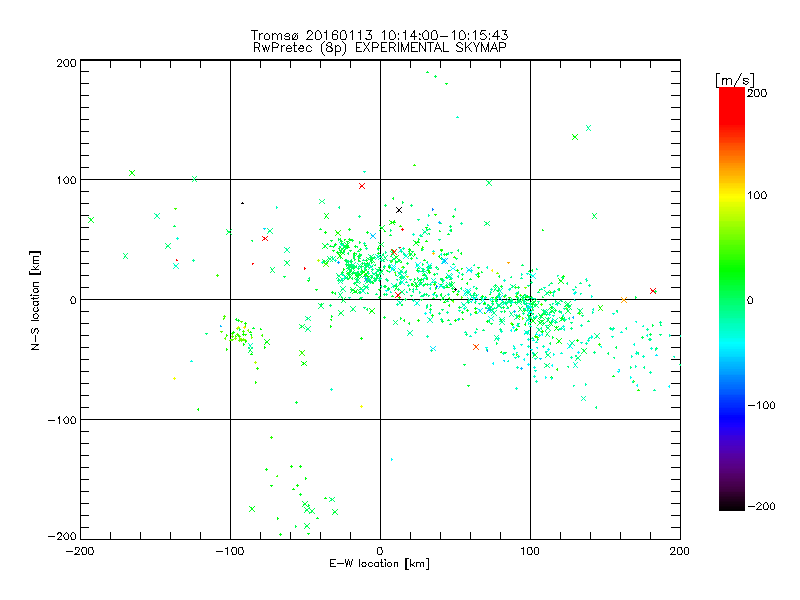800x600 pixels.
Task: Click the E-W location [km] axis label
Action: pyautogui.click(x=380, y=563)
